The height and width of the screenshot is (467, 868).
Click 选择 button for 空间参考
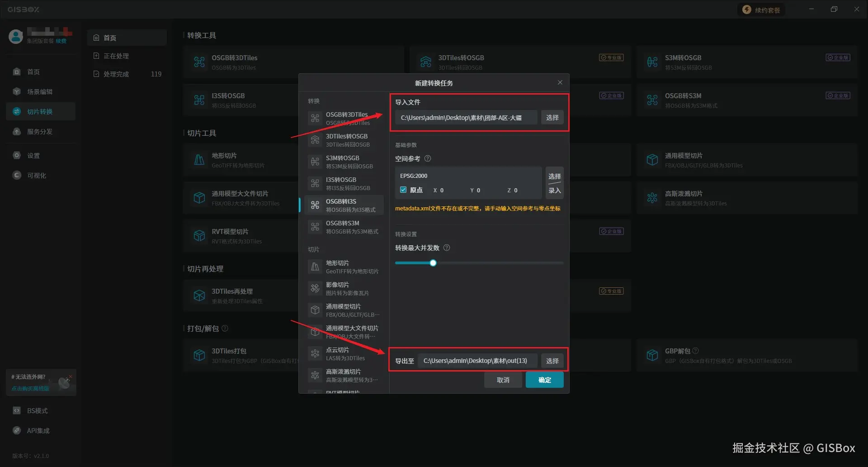pos(555,176)
